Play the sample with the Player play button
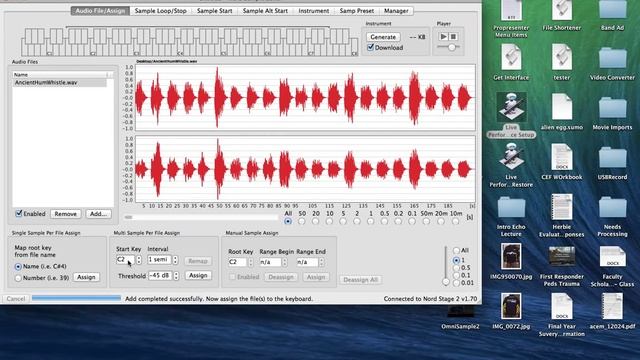 [443, 37]
